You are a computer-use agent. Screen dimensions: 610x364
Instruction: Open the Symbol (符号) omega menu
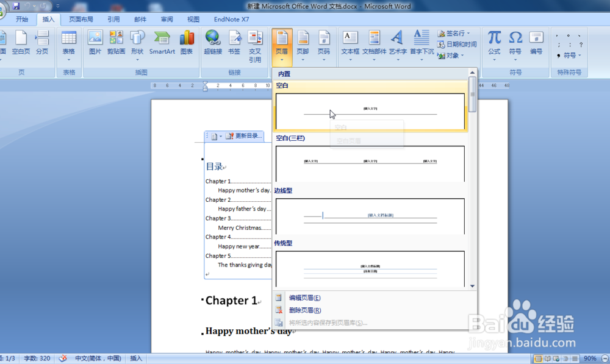[515, 46]
